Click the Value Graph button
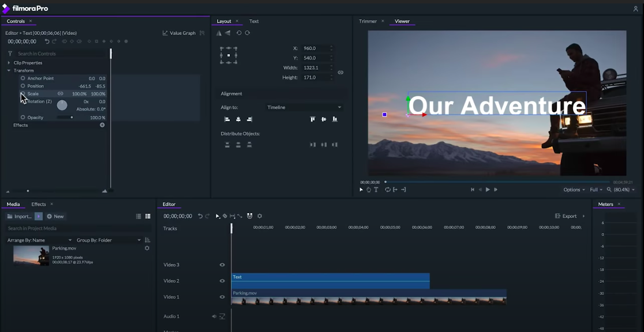This screenshot has width=644, height=332. point(179,33)
